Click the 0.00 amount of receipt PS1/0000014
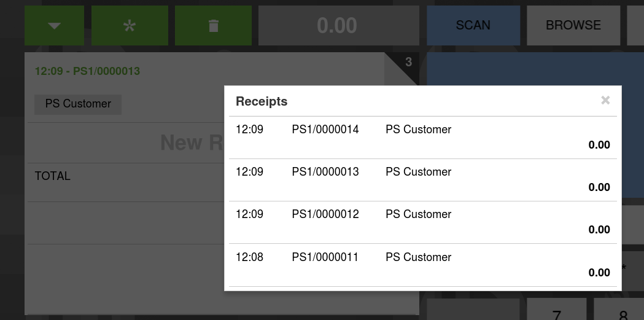Image resolution: width=644 pixels, height=320 pixels. (599, 146)
